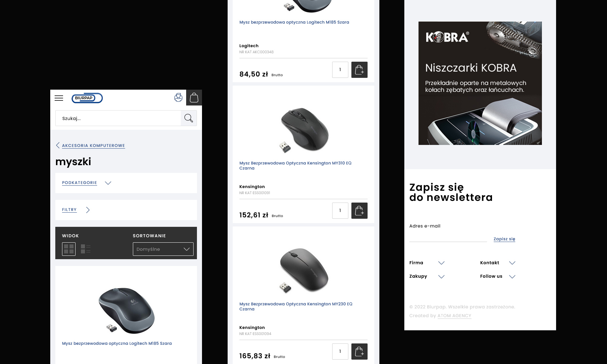The image size is (607, 364).
Task: Click the Zapisz się newsletter link
Action: click(504, 239)
